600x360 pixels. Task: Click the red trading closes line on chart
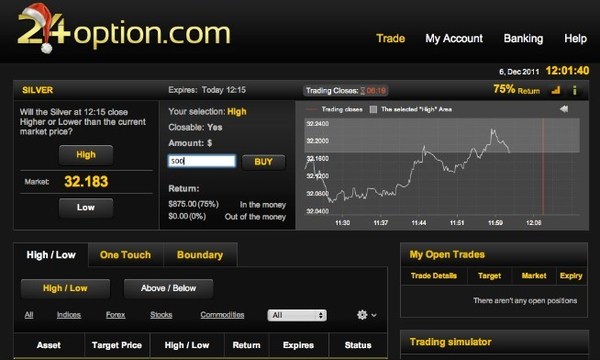click(x=543, y=166)
